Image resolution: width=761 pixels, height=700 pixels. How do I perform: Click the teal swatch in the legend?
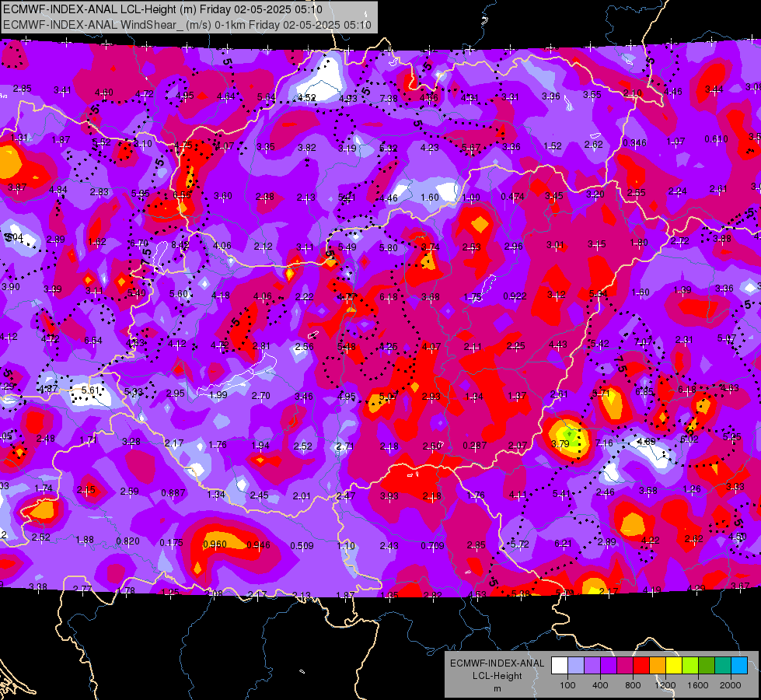click(x=723, y=666)
